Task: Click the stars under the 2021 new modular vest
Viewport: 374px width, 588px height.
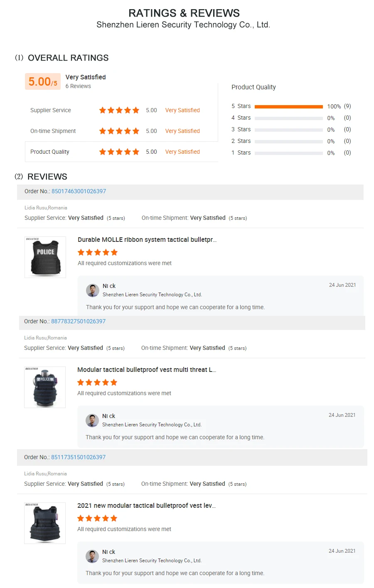Action: (97, 518)
